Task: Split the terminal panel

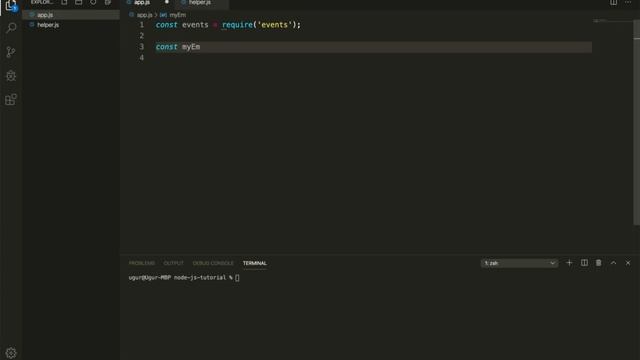Action: click(x=584, y=263)
